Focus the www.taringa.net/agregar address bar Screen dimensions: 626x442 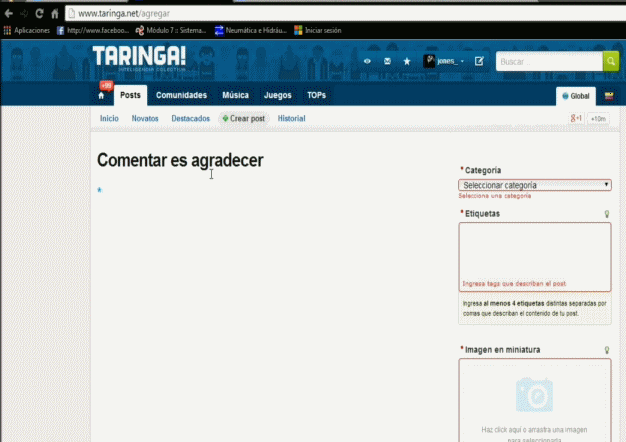coord(345,14)
